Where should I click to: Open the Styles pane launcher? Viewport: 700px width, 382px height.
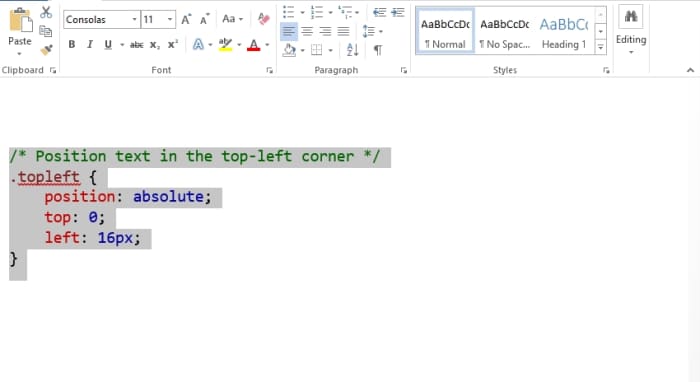(606, 70)
